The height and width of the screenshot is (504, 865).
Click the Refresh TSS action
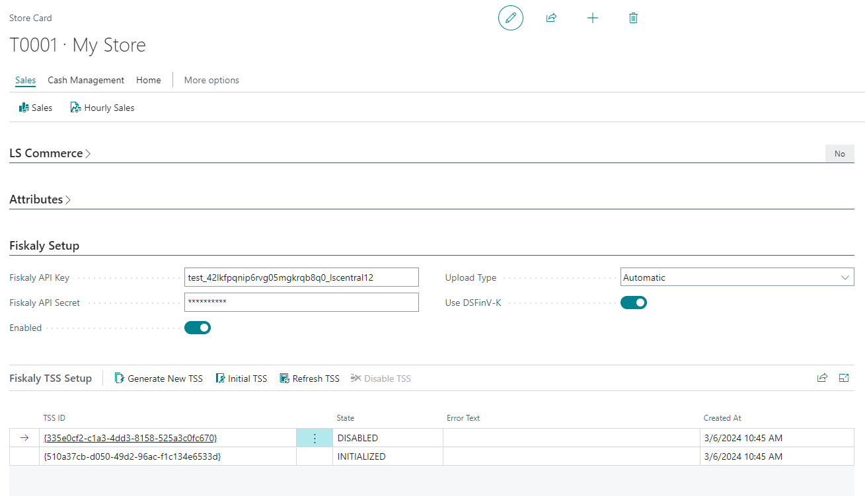pos(309,378)
